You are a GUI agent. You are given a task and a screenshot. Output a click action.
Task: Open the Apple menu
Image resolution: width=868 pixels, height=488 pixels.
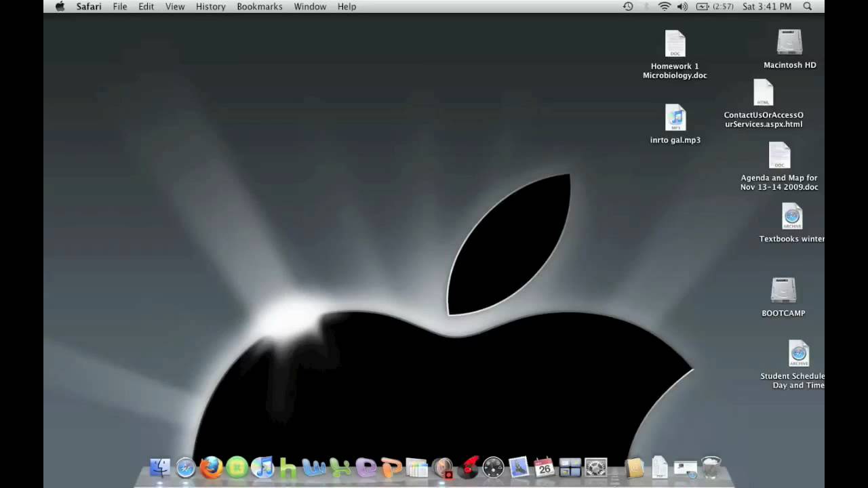60,6
